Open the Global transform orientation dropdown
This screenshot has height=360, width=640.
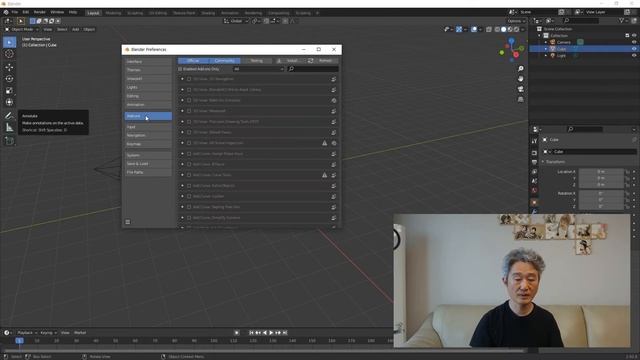[x=236, y=21]
